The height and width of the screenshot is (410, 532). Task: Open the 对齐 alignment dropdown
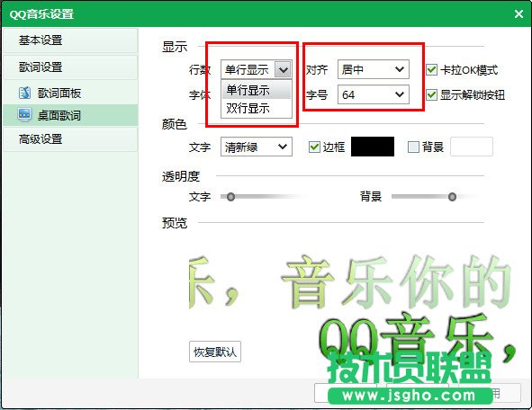coord(374,69)
